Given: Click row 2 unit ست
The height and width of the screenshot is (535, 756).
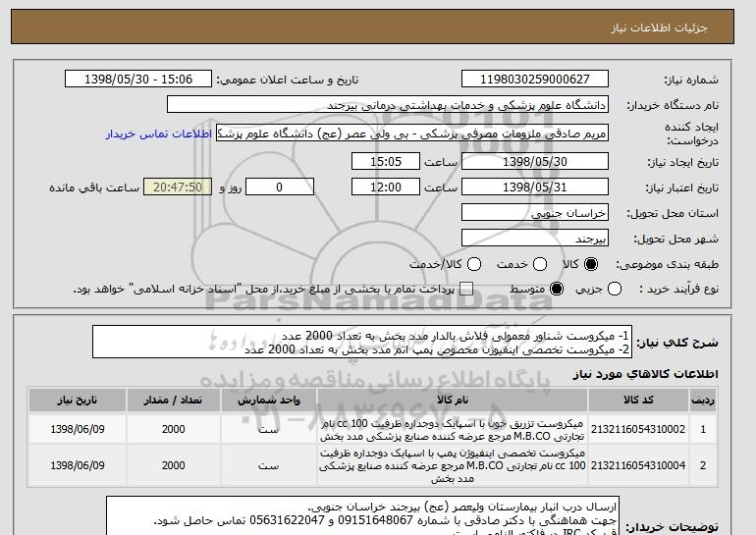Looking at the screenshot, I should coord(269,465).
